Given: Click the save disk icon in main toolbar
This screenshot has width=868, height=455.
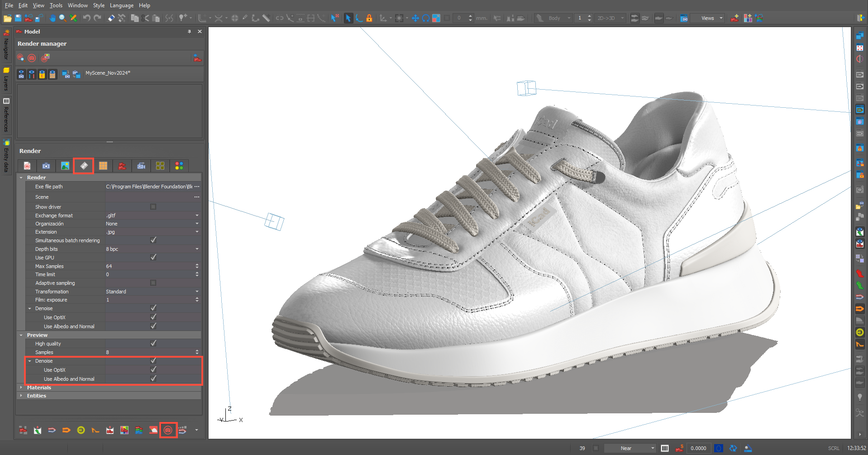Looking at the screenshot, I should click(18, 18).
